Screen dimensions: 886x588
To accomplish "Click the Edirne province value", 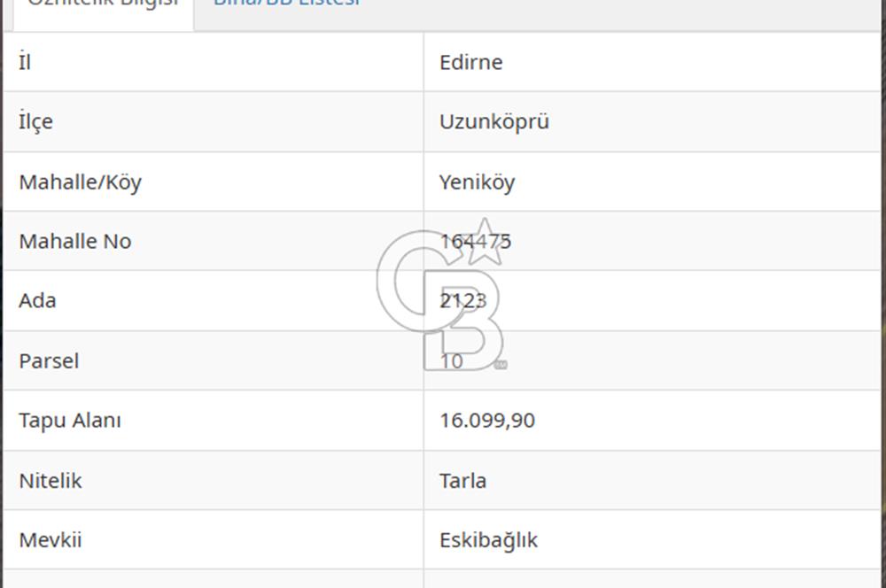I will point(470,62).
